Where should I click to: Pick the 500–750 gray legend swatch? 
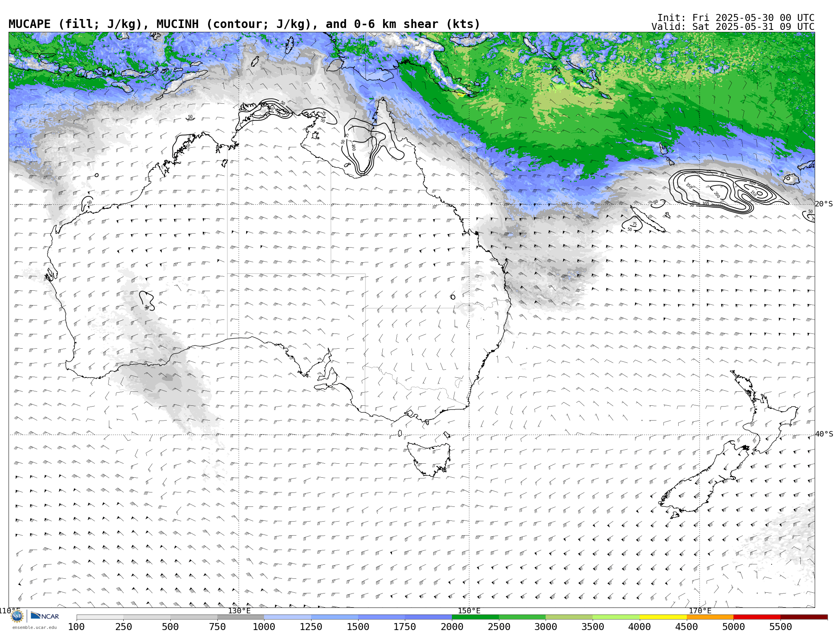click(194, 617)
